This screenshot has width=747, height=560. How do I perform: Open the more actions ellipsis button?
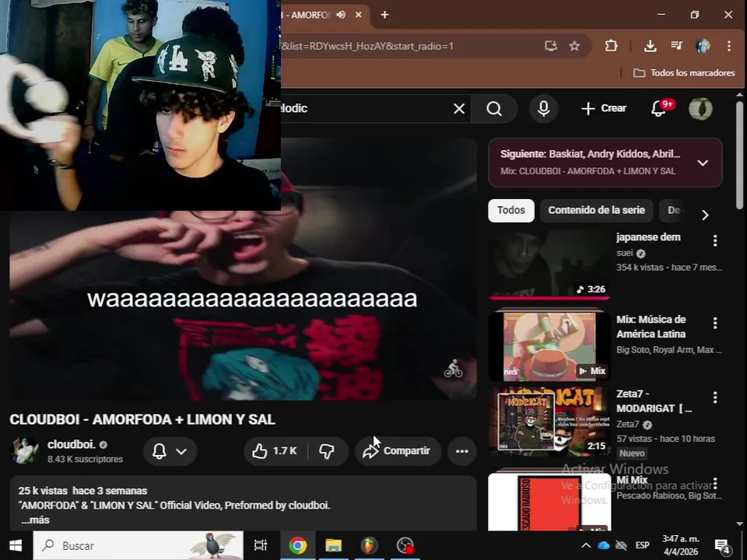click(x=461, y=451)
